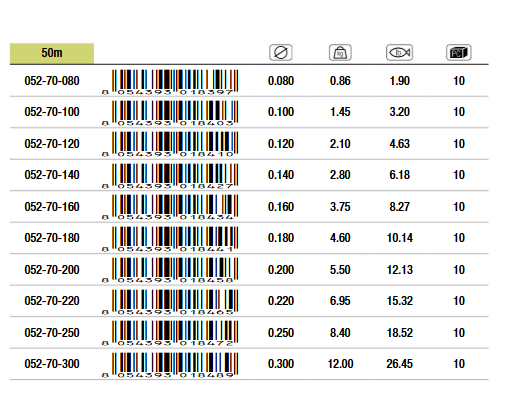Viewport: 506px width, 395px height.
Task: Select the barcode for 052-70-250
Action: (x=170, y=333)
